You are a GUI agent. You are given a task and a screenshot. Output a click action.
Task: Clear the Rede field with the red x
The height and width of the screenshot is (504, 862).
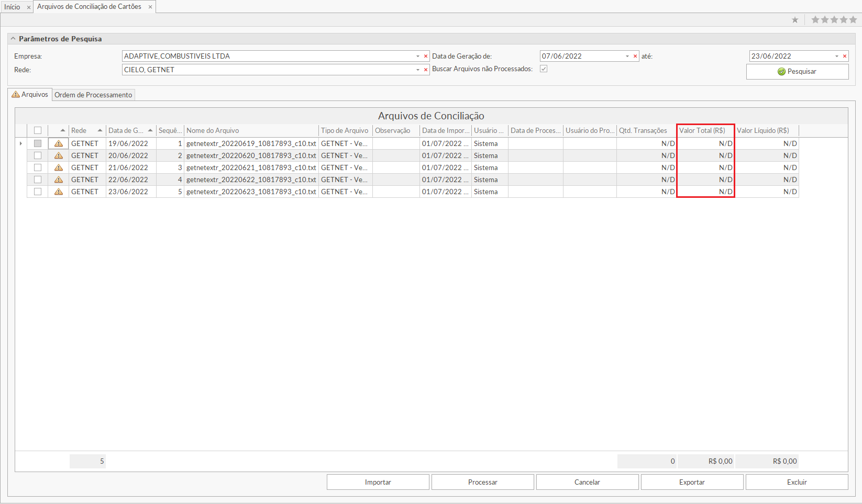pos(426,70)
